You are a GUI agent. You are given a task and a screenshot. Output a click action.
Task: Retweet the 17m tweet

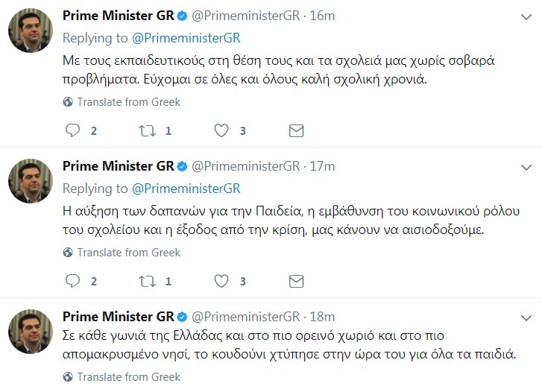tap(146, 281)
